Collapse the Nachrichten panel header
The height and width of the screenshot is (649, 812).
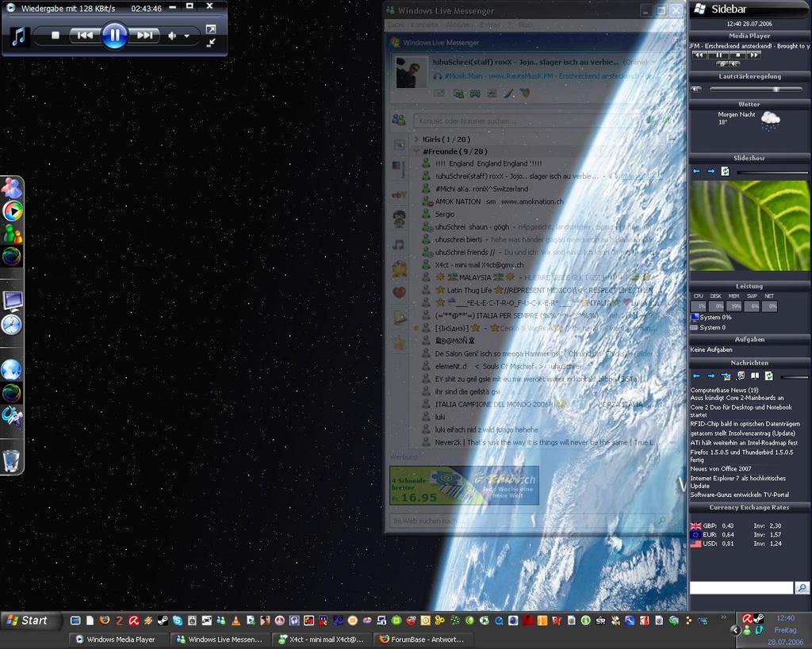coord(749,362)
